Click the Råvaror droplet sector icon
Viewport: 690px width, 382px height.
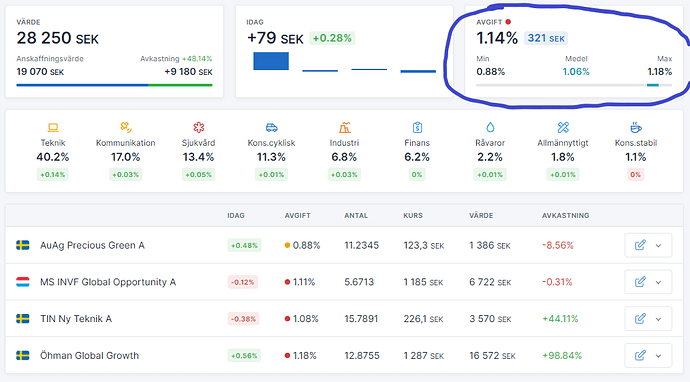pos(490,128)
